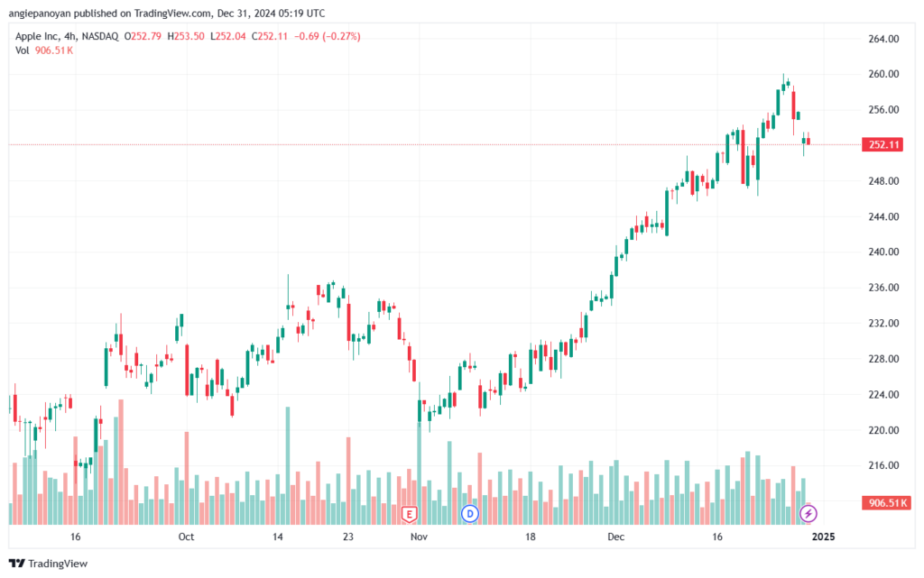Open the TradingView brand link
The height and width of the screenshot is (578, 924).
(x=49, y=564)
